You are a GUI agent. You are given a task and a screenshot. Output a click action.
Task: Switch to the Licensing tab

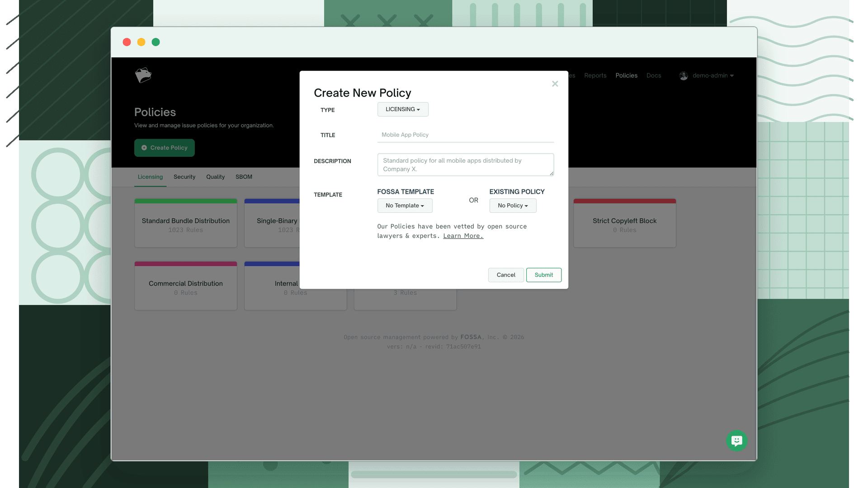[150, 177]
